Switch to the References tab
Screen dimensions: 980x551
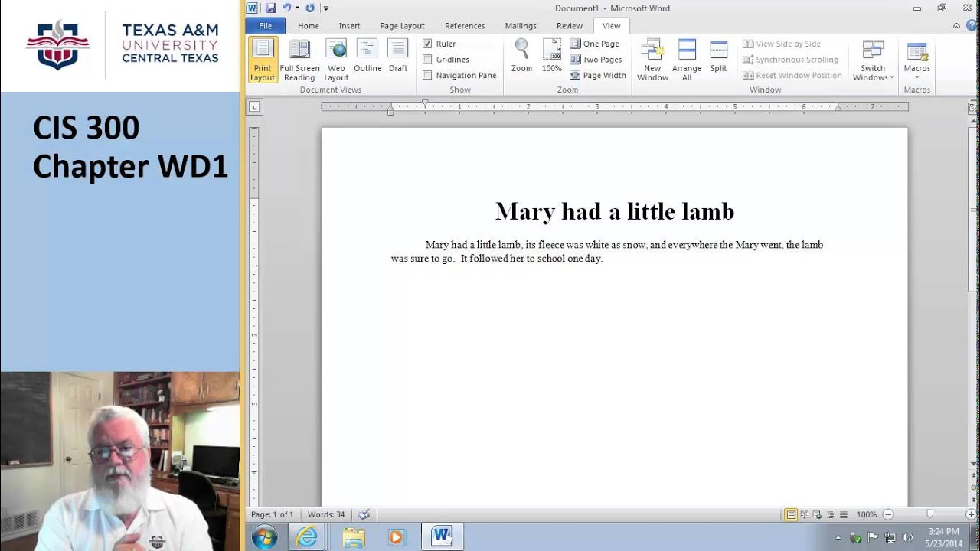(x=465, y=26)
